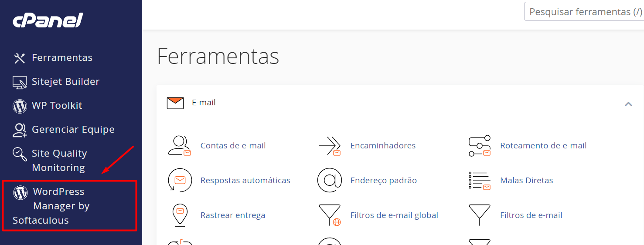Click the Filtros de e-mail global icon
644x245 pixels.
pyautogui.click(x=330, y=215)
